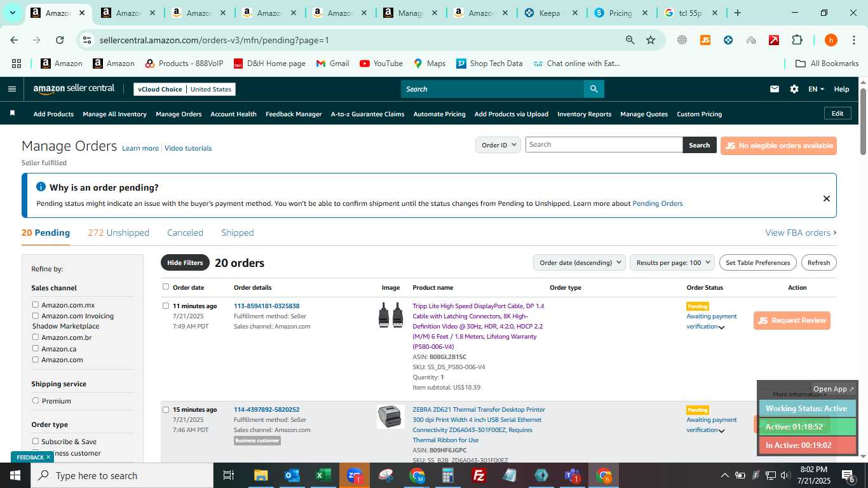This screenshot has height=488, width=868.
Task: Open Automate Pricing menu item
Action: [x=439, y=114]
